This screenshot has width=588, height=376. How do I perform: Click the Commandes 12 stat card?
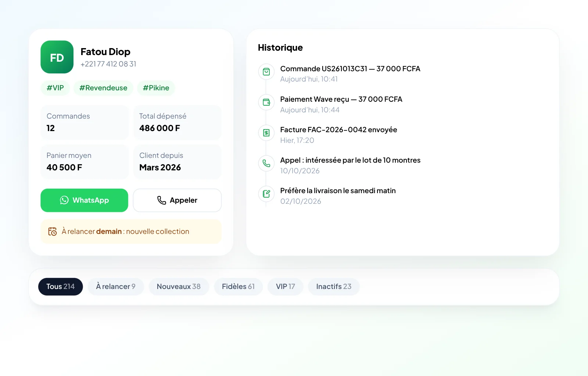point(85,122)
